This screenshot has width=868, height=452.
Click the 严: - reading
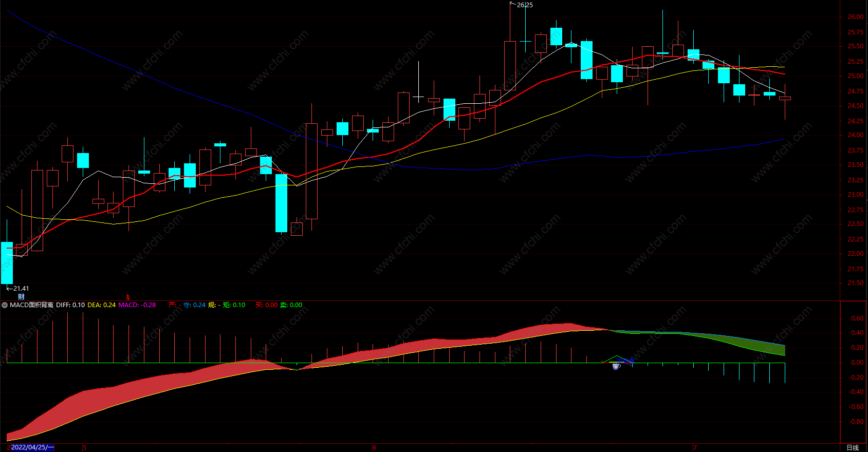pos(174,305)
